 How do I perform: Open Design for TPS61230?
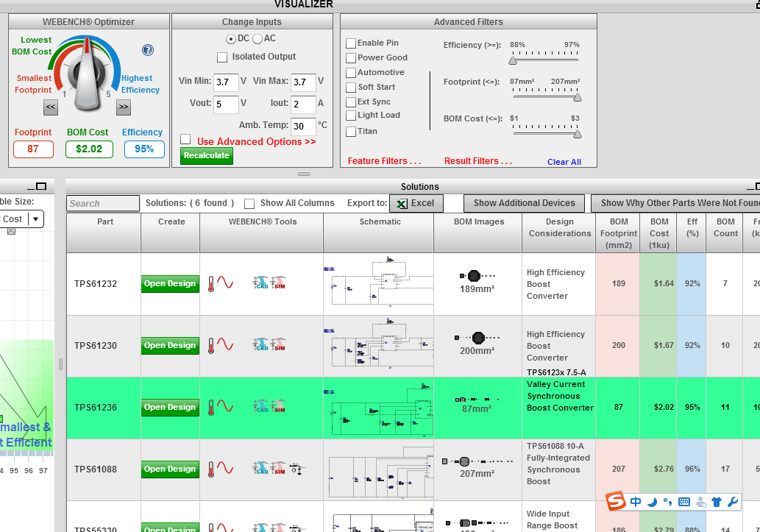tap(170, 346)
